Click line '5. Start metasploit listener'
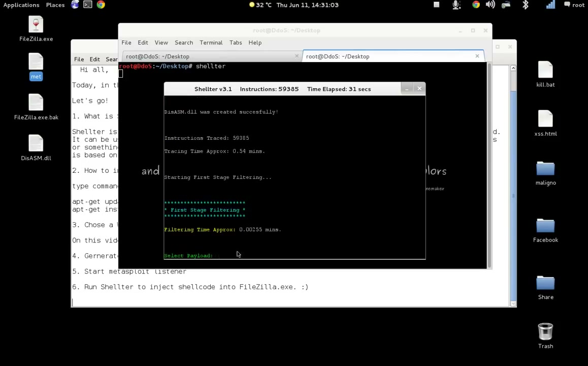The image size is (588, 366). pyautogui.click(x=129, y=271)
